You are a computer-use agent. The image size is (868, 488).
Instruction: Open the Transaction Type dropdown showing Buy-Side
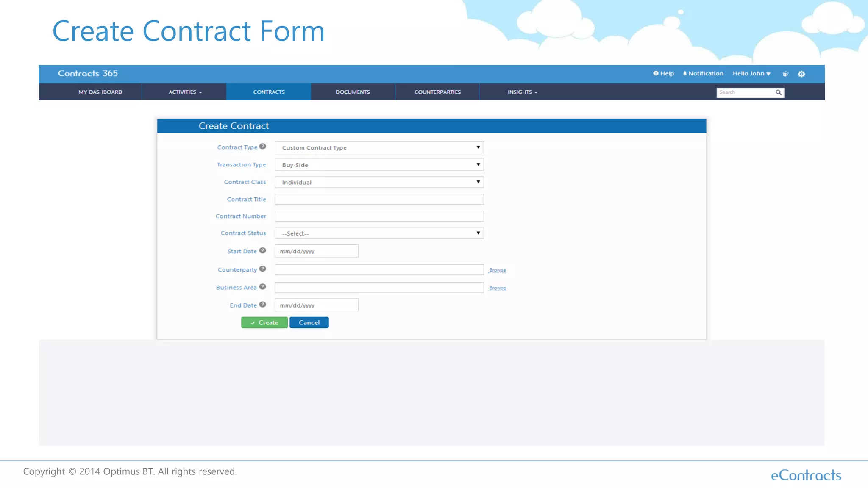tap(379, 165)
